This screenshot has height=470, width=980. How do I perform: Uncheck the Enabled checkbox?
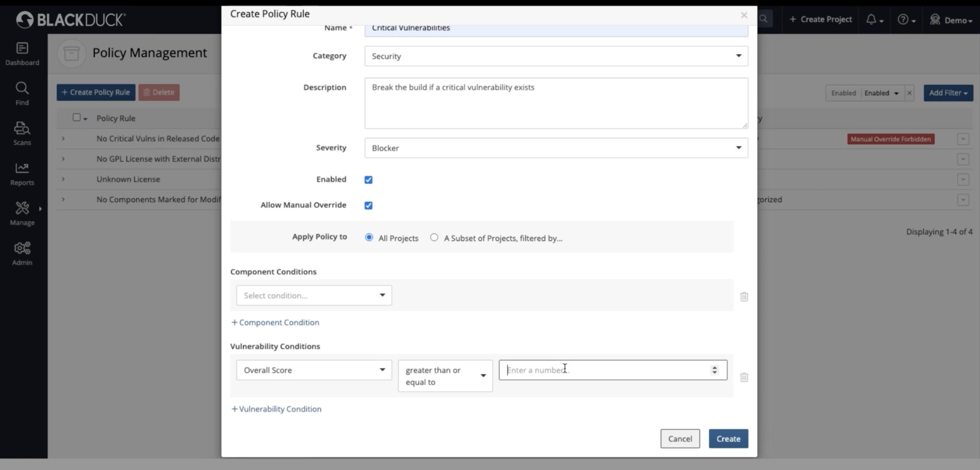point(368,180)
